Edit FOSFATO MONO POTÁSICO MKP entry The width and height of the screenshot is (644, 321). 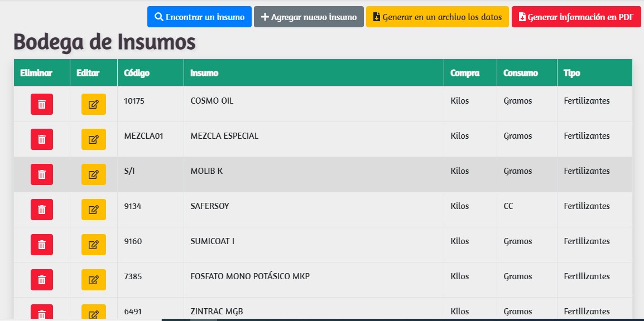pos(93,280)
